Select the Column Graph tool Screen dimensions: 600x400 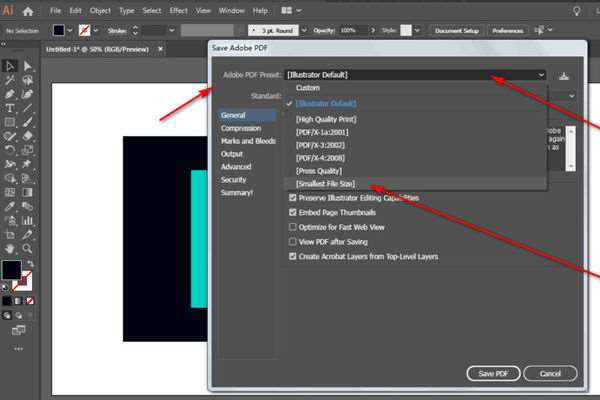point(27,220)
